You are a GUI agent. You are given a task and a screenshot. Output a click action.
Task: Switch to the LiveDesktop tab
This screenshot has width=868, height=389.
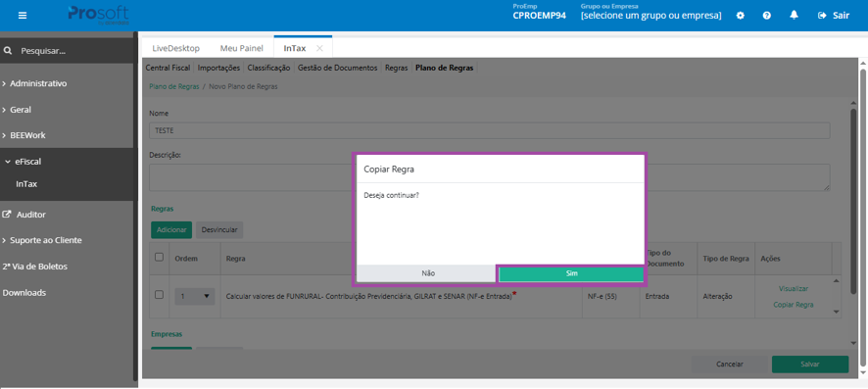(176, 48)
